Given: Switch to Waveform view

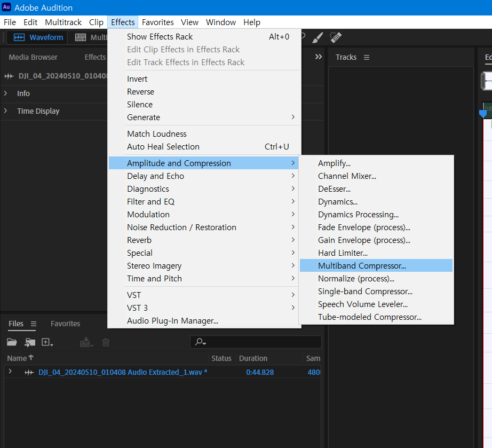Looking at the screenshot, I should click(x=38, y=37).
